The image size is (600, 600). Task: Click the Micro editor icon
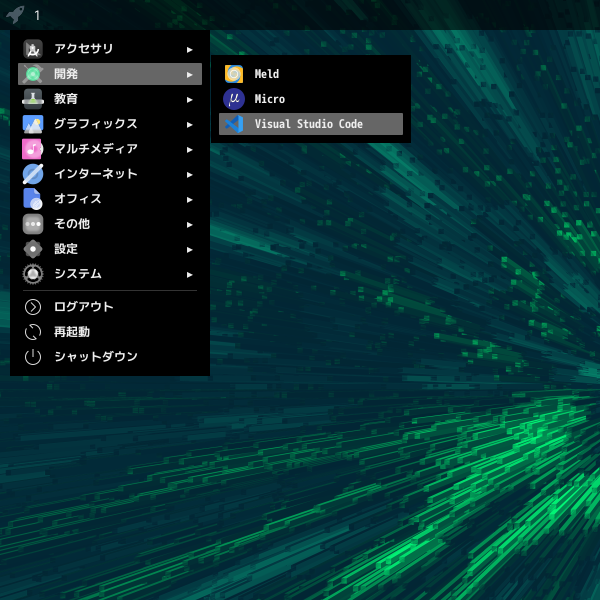point(234,99)
